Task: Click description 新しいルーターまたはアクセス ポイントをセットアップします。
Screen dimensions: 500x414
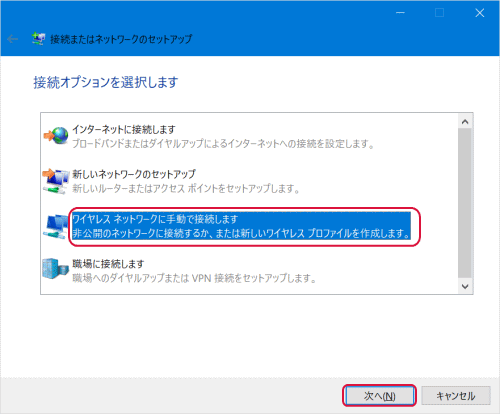Action: click(x=186, y=189)
